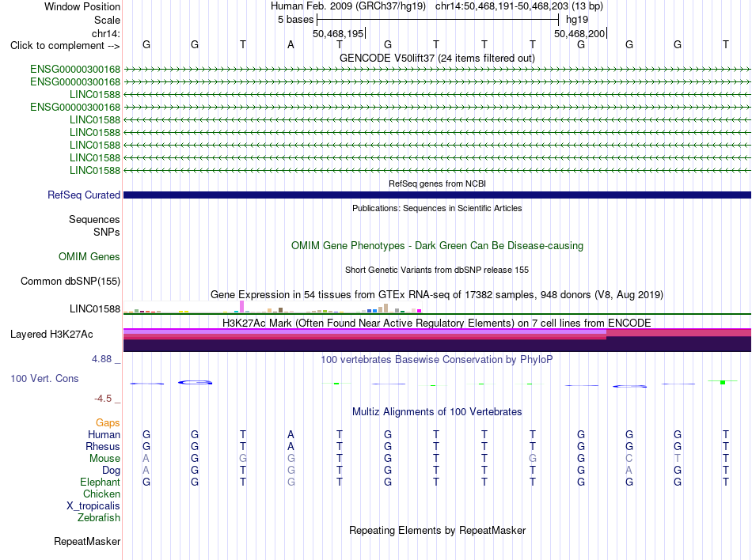Click the "chr14:50,468,191-50,468,203 (13 bp)" position text

519,6
